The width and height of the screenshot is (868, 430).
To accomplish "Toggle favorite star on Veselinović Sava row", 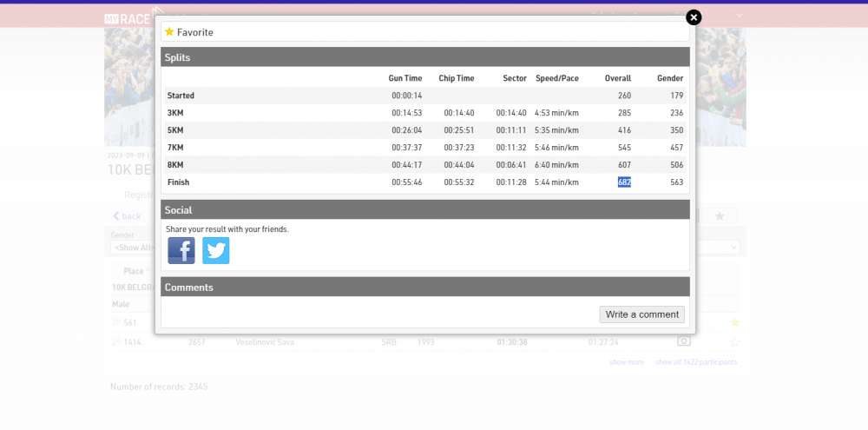I will pos(734,342).
